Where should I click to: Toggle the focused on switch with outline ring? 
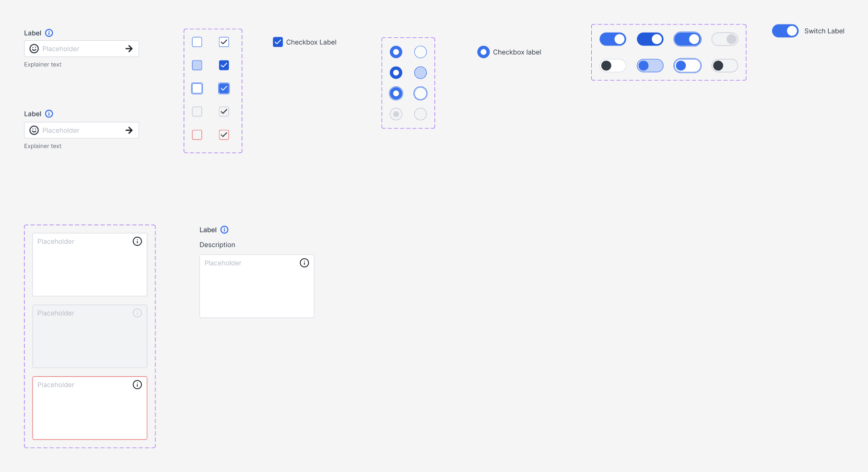(687, 39)
